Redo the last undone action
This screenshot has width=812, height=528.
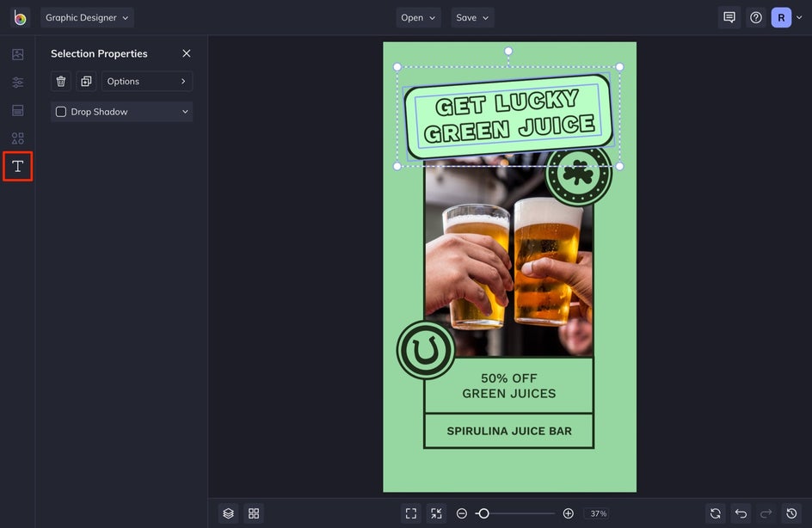click(x=766, y=513)
